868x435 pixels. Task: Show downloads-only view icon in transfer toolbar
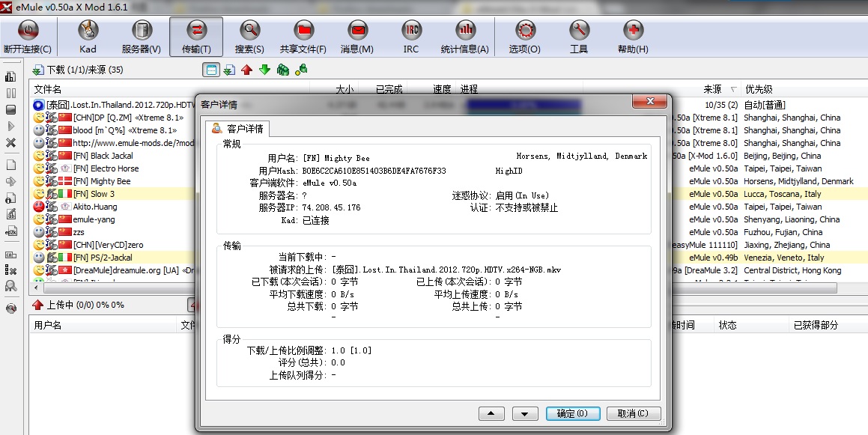tap(229, 70)
